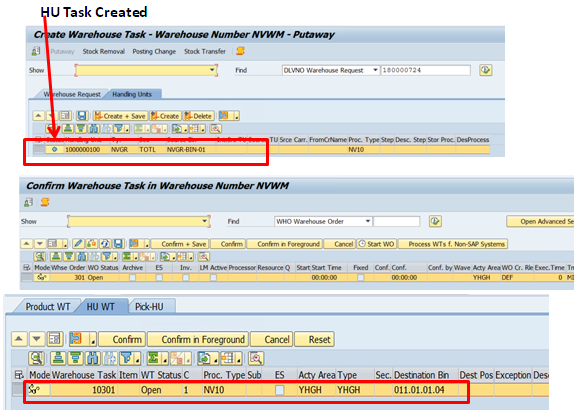578x419 pixels.
Task: Click the details icon in warehouse order grid toolbar
Action: 40,256
